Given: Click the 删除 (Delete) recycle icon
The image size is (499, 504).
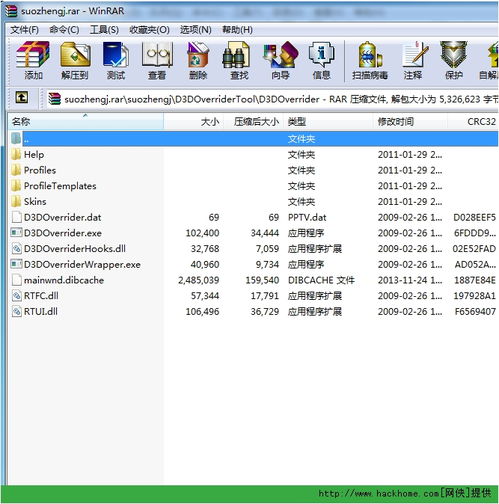Looking at the screenshot, I should coord(198,60).
